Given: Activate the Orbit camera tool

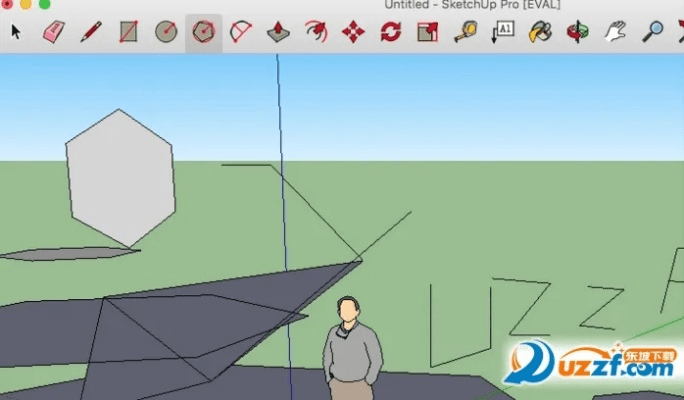Looking at the screenshot, I should (577, 32).
